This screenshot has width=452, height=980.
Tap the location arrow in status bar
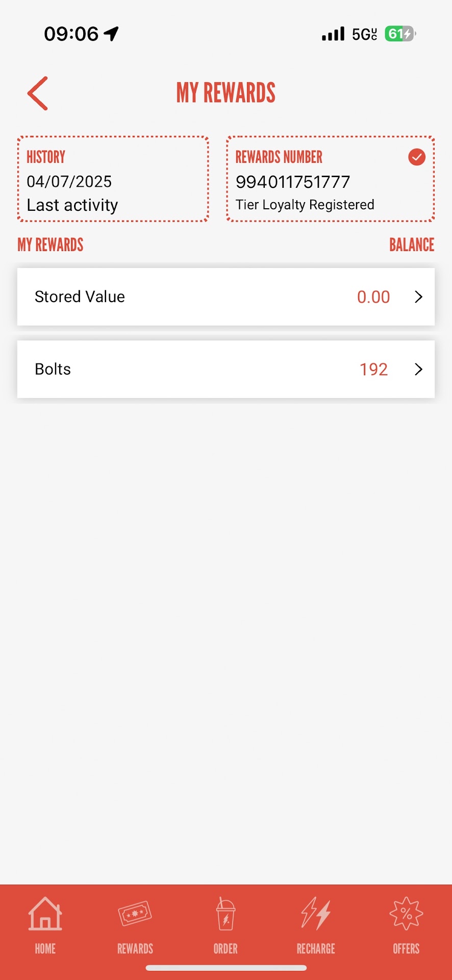[x=111, y=34]
